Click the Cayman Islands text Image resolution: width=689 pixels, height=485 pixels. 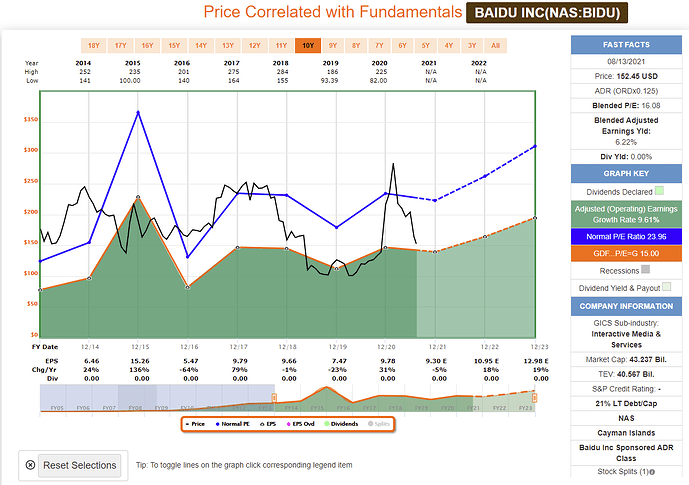(626, 433)
